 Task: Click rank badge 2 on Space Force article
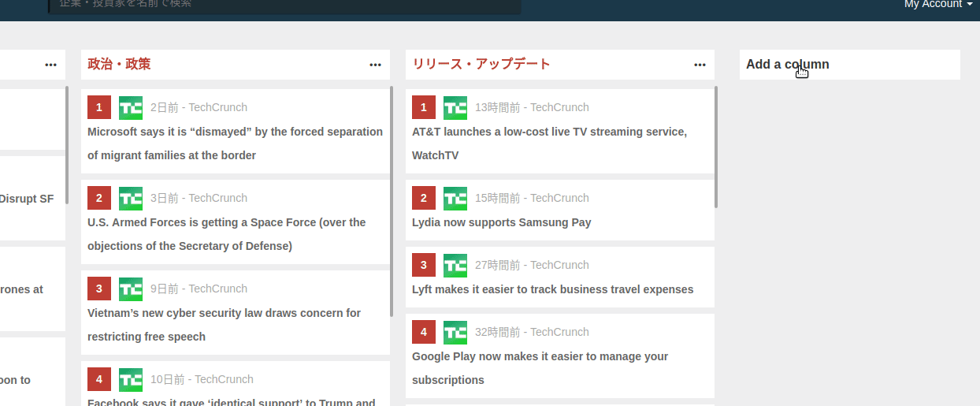99,198
